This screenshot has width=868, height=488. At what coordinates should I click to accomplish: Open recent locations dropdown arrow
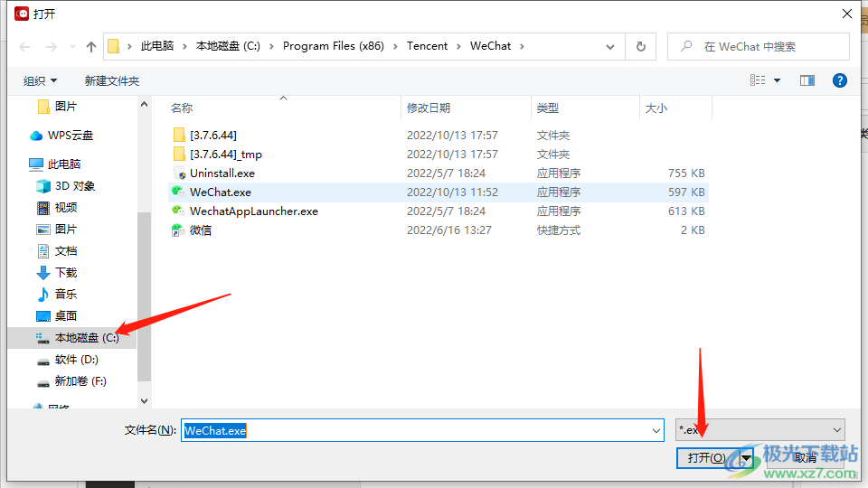click(x=72, y=47)
